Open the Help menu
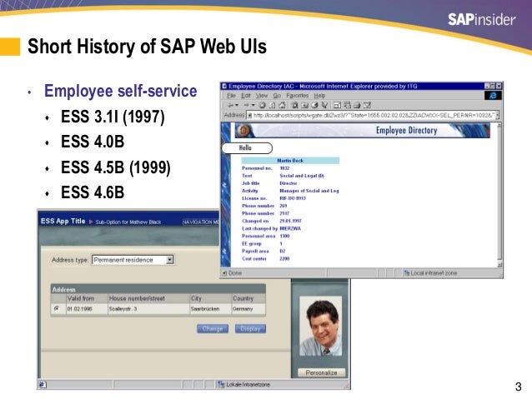This screenshot has width=532, height=399. tap(319, 96)
